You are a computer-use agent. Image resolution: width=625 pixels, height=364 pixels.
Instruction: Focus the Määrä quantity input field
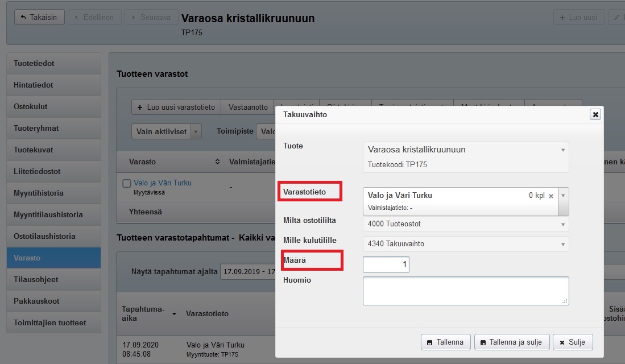[x=386, y=264]
